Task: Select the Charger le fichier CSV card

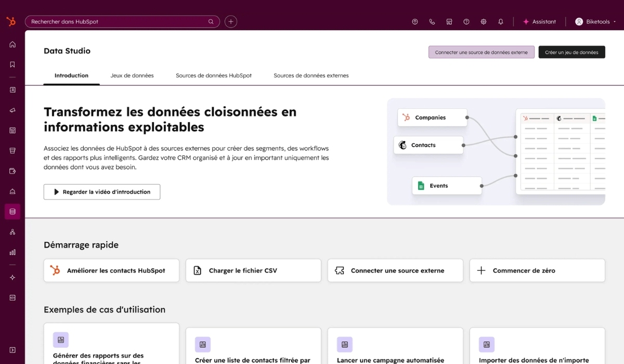Action: (253, 270)
